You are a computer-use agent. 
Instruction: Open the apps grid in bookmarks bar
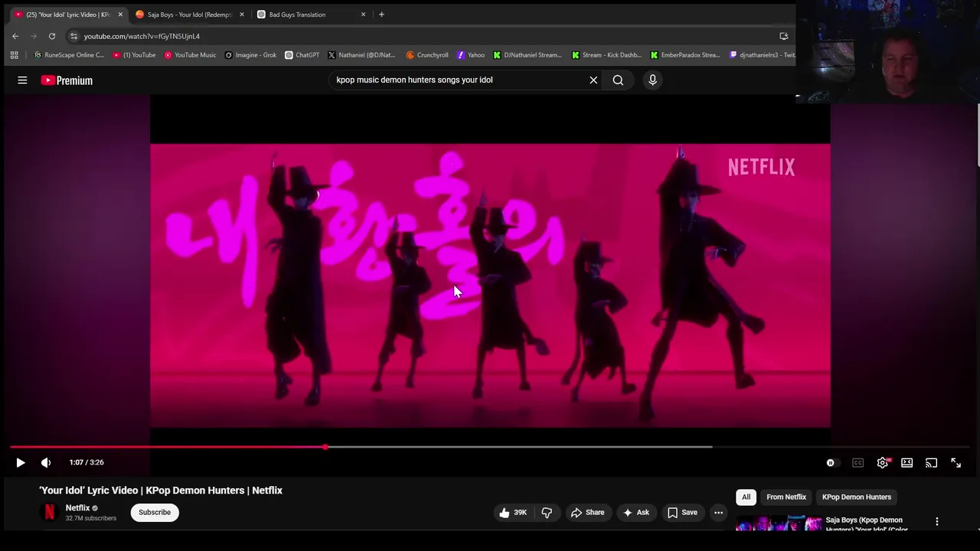click(x=14, y=55)
